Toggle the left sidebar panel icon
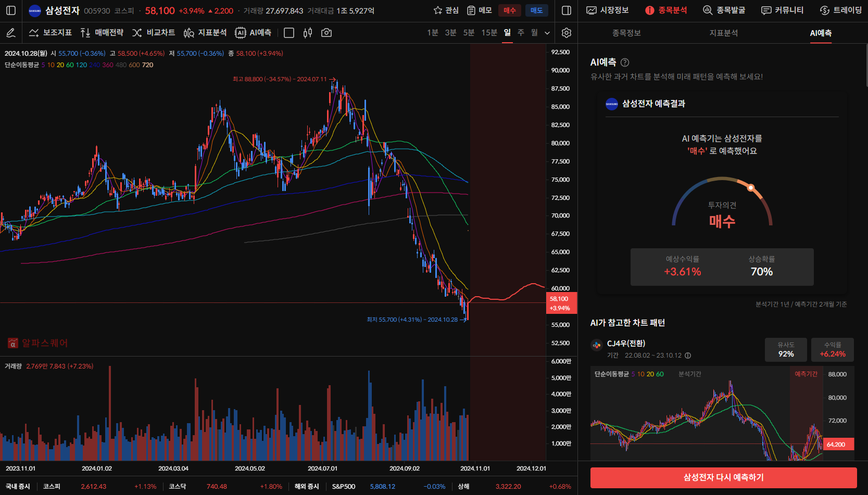This screenshot has height=495, width=868. click(x=11, y=10)
